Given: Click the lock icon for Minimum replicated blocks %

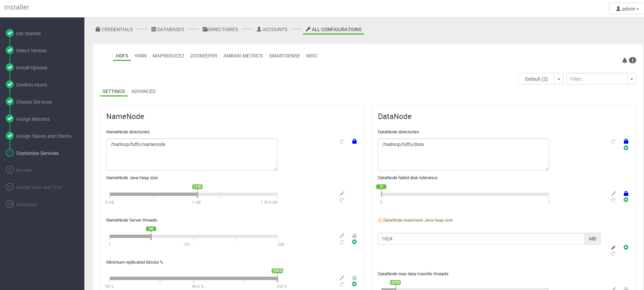Looking at the screenshot, I should click(354, 278).
